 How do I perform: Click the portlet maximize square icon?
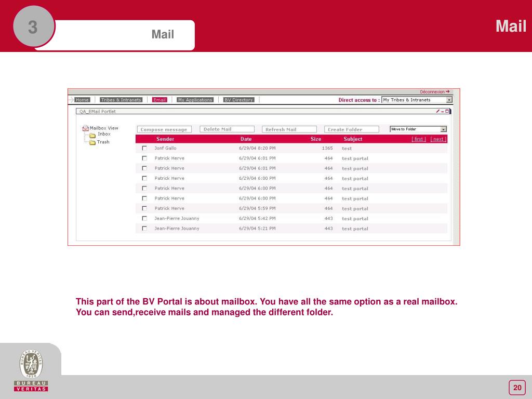(x=447, y=111)
